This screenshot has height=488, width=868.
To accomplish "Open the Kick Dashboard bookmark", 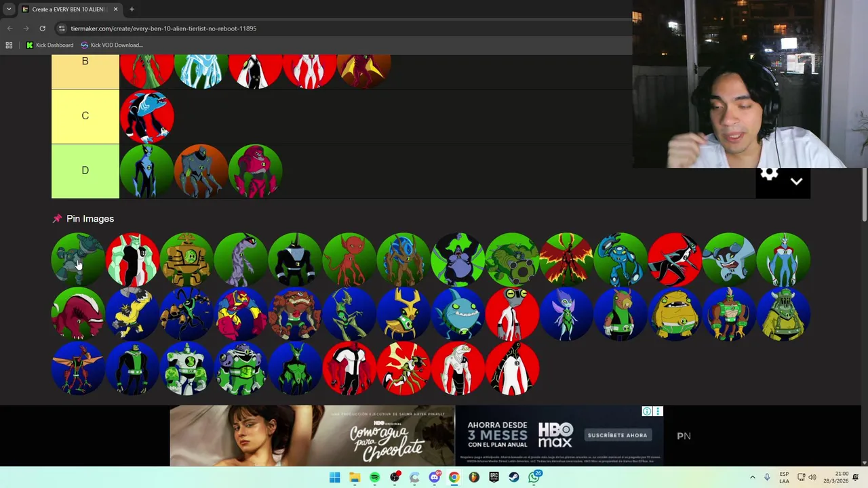I will (50, 45).
